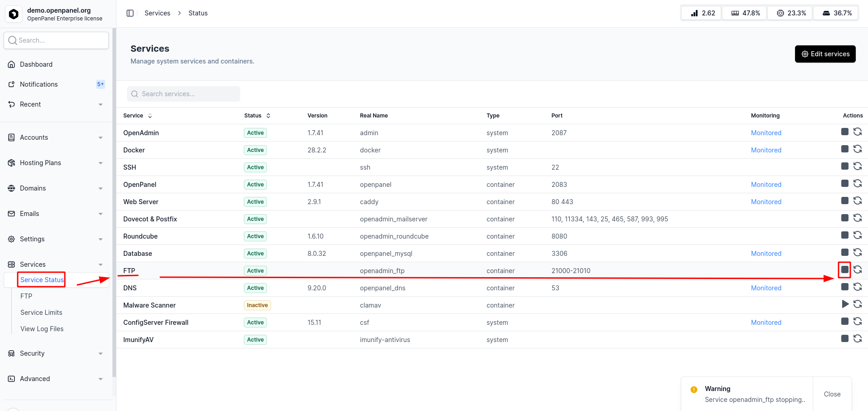Open Notifications in the sidebar
The width and height of the screenshot is (868, 411).
point(56,84)
